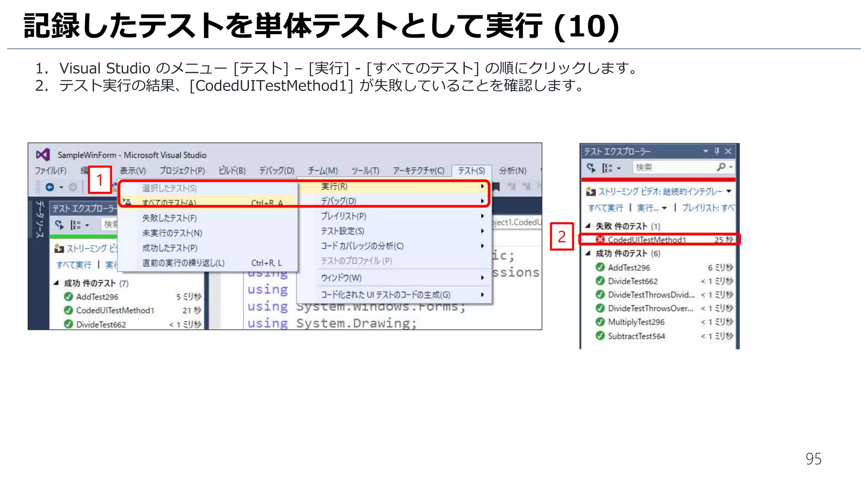Click green check icon beside DivideTestThrowsOver...
This screenshot has height=488, width=868.
600,308
